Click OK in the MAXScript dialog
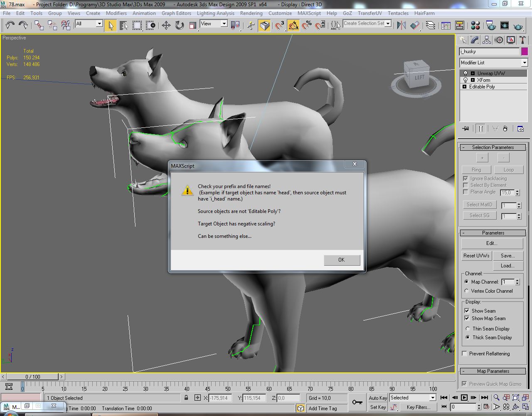Viewport: 532px width, 416px height. click(341, 260)
